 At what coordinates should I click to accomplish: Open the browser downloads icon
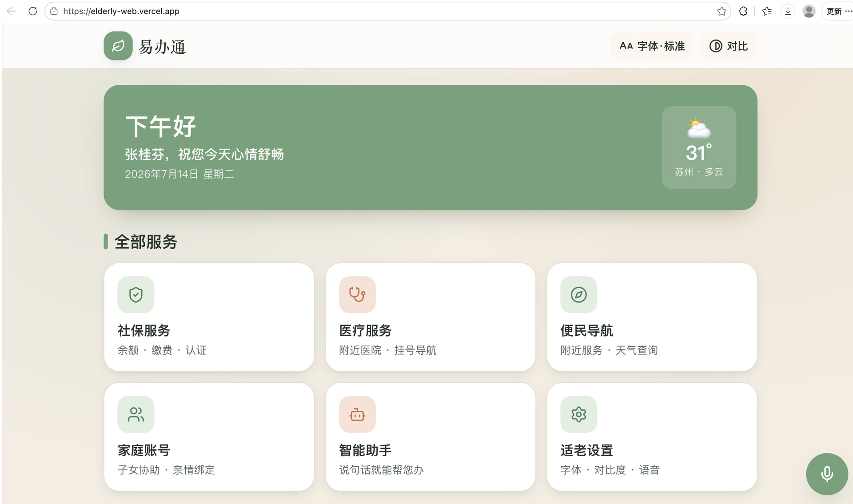coord(788,11)
